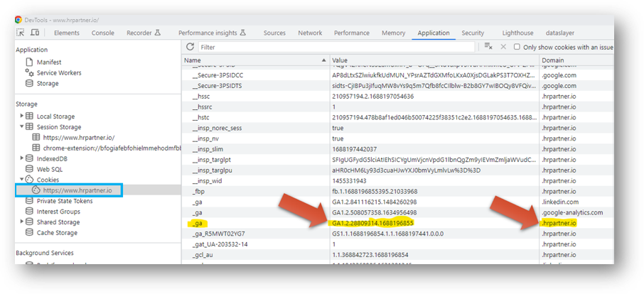This screenshot has height=294, width=644.
Task: Click the IndexedDB database icon
Action: coord(29,158)
